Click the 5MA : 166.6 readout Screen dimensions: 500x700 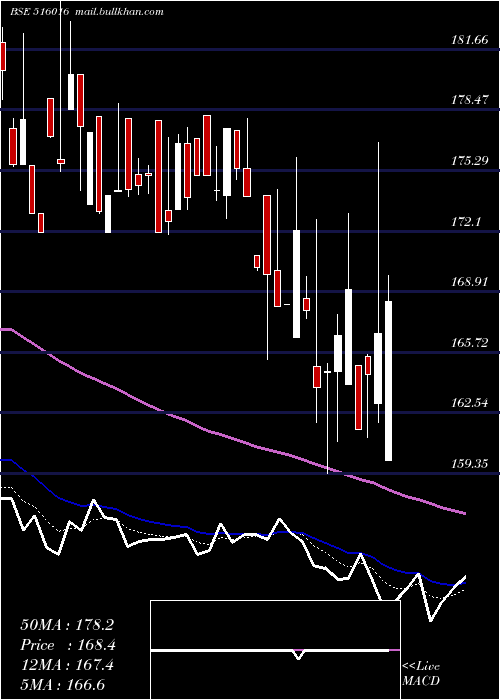point(62,685)
